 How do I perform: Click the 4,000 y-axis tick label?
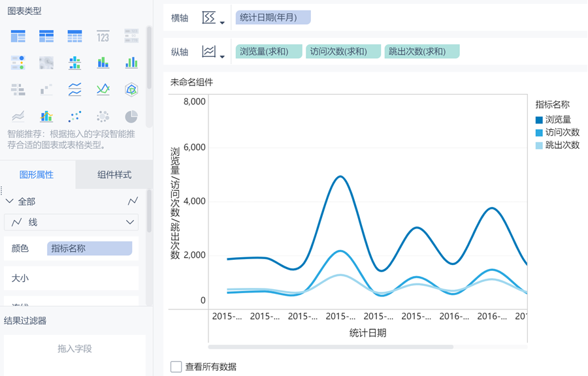click(194, 201)
